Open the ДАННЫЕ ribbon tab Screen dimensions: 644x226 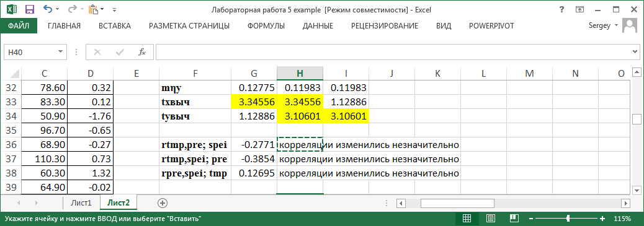coord(318,26)
